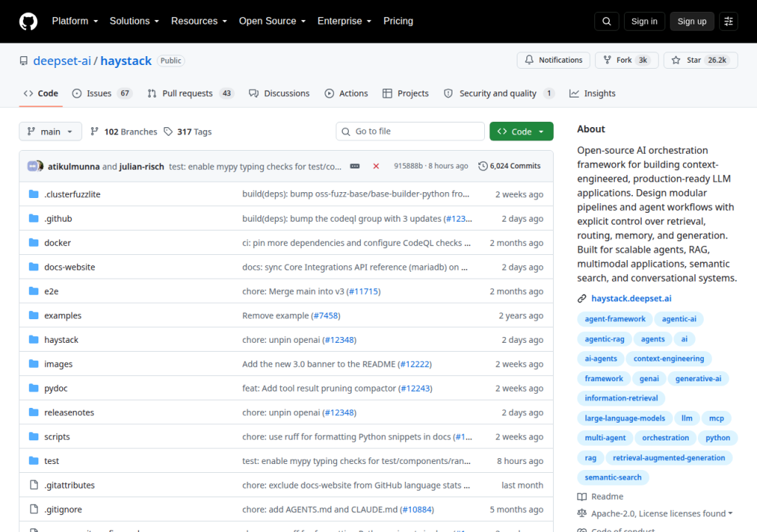Click the .gitattributes file icon
This screenshot has width=757, height=532.
(x=33, y=485)
